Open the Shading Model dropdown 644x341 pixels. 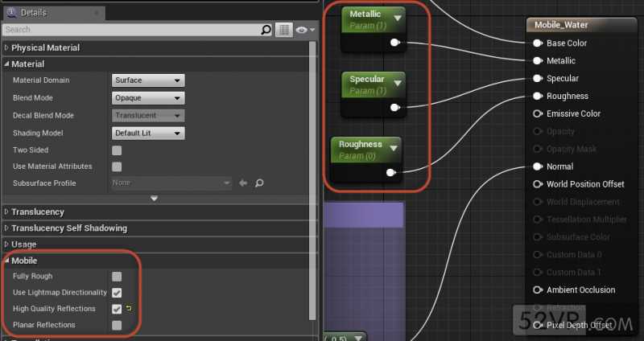click(148, 133)
